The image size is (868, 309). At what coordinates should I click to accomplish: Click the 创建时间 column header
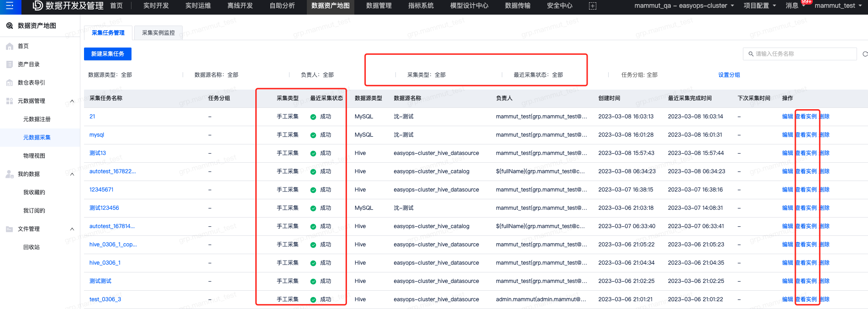tap(609, 98)
